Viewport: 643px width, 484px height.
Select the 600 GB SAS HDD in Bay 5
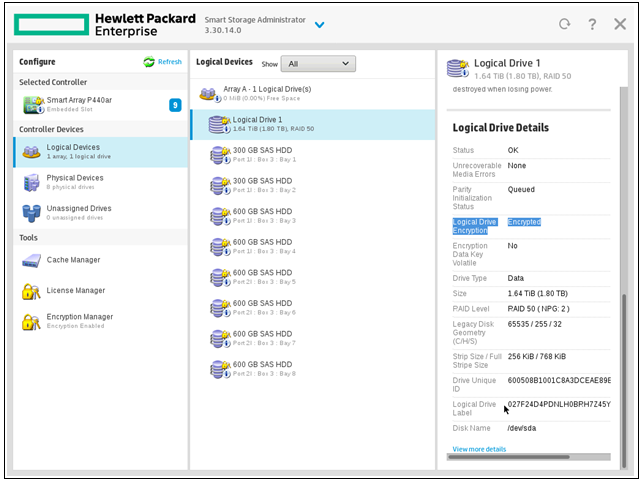(312, 277)
